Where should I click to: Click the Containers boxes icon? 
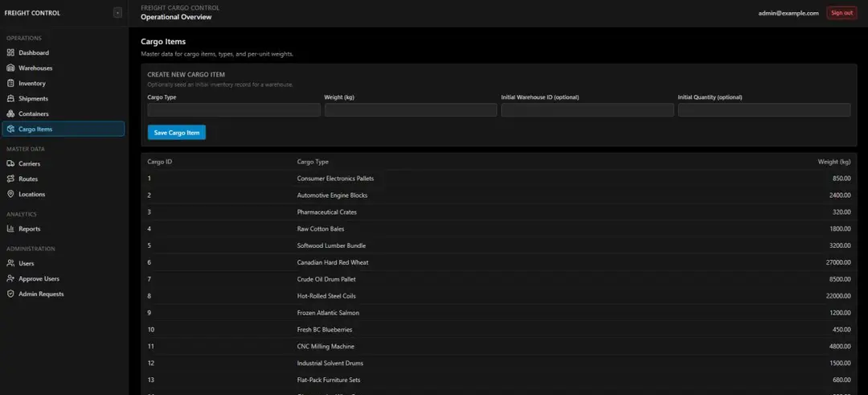pyautogui.click(x=10, y=113)
